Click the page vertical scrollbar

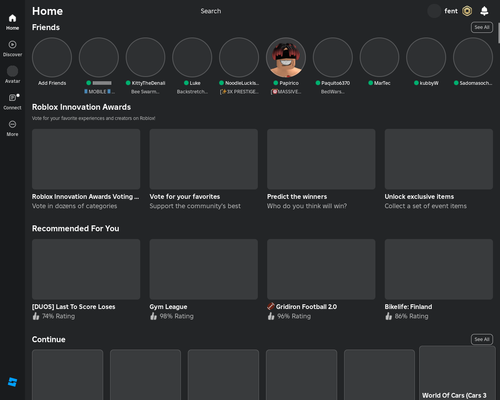(x=498, y=33)
